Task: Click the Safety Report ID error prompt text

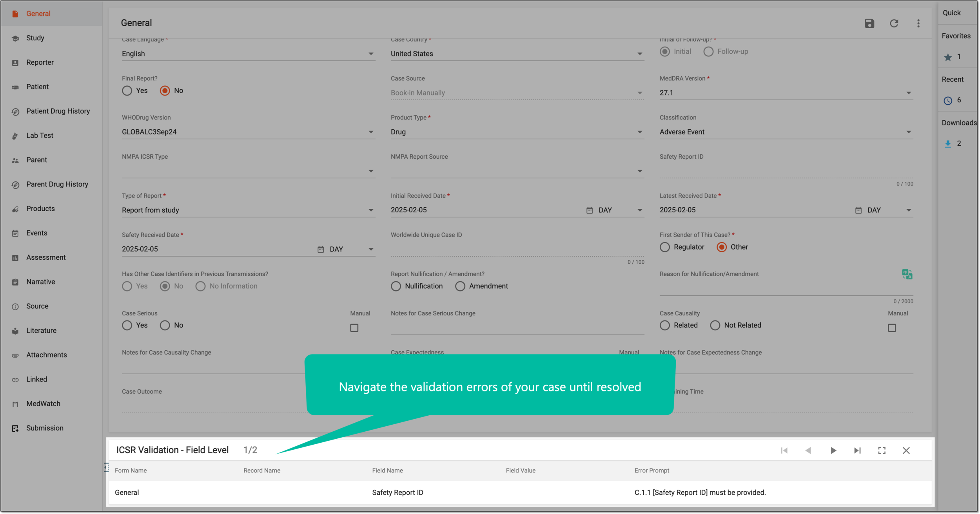Action: tap(700, 493)
